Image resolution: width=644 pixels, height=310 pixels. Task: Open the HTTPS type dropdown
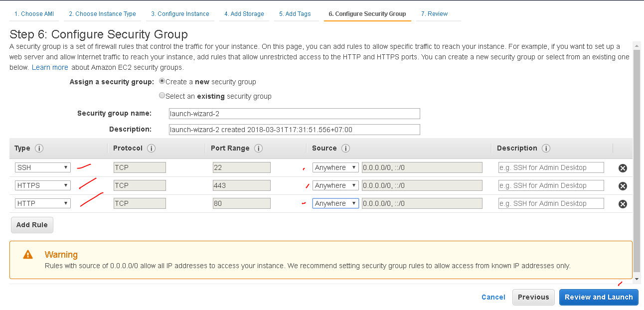pyautogui.click(x=42, y=185)
